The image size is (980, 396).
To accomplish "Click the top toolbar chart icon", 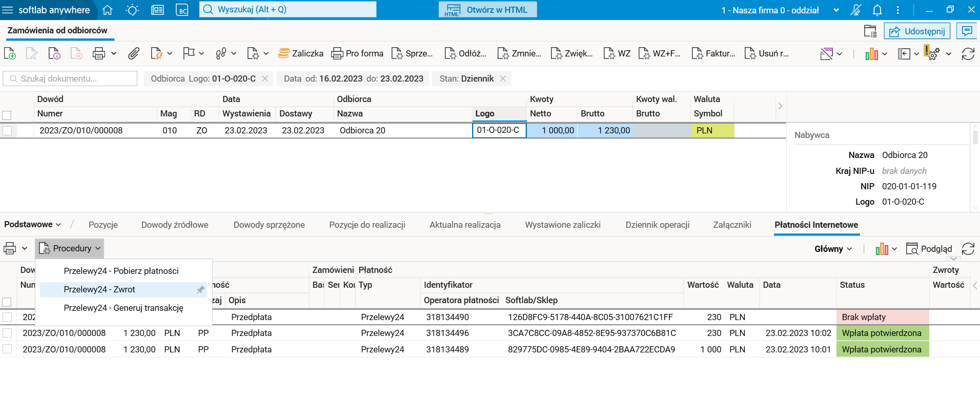I will pos(872,53).
